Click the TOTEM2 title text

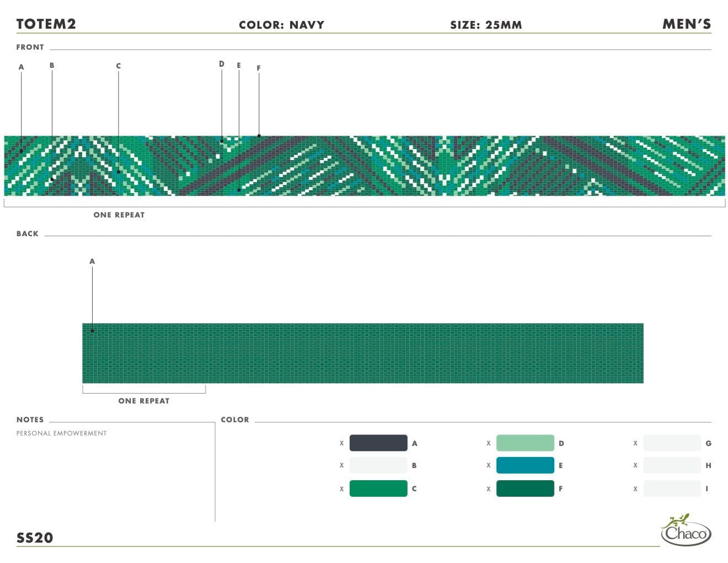click(46, 24)
